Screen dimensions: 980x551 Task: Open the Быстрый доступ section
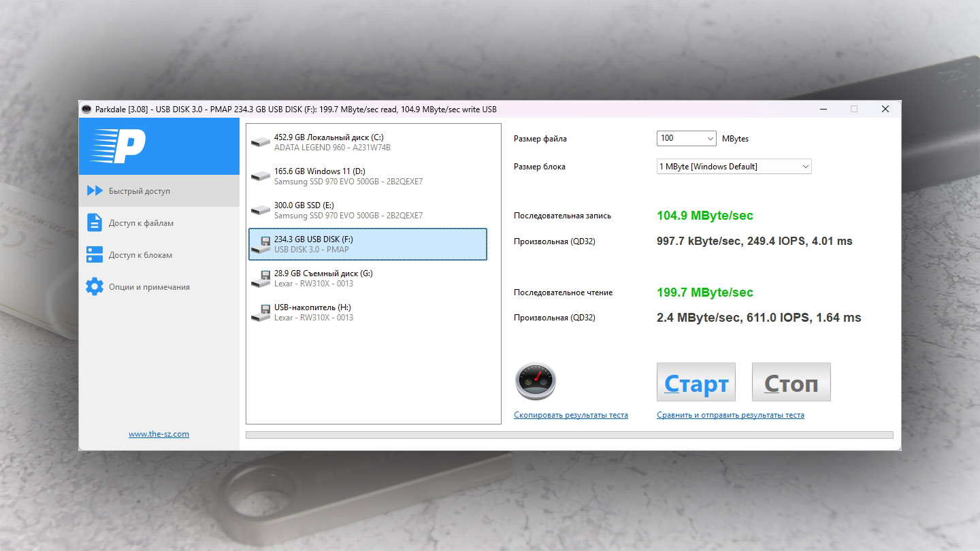(x=159, y=191)
